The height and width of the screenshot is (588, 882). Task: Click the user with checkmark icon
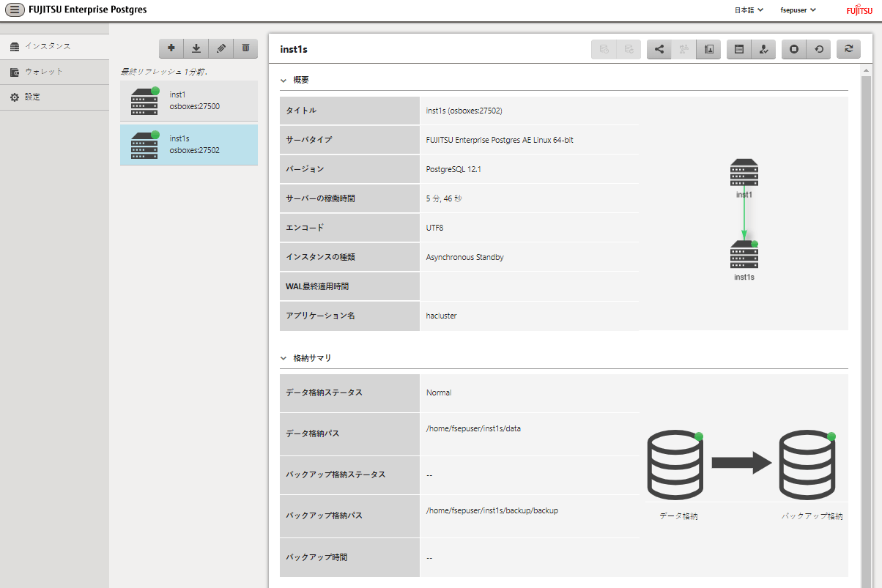pyautogui.click(x=763, y=49)
